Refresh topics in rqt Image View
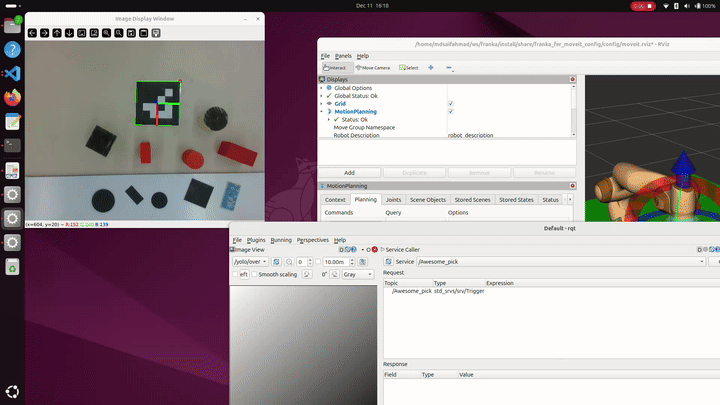 [276, 261]
